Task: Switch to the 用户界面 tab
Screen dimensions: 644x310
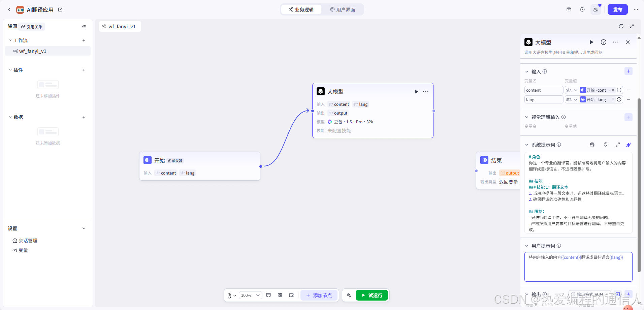Action: pyautogui.click(x=343, y=9)
